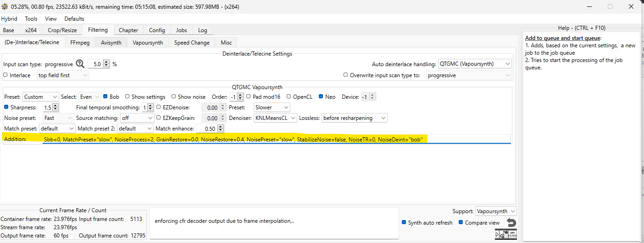Increase Final temporal smoothing spinner value
Screen dimensions: 644x243
[151, 105]
